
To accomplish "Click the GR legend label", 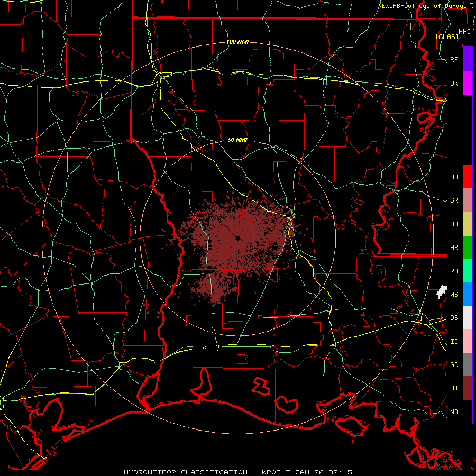I will [454, 200].
